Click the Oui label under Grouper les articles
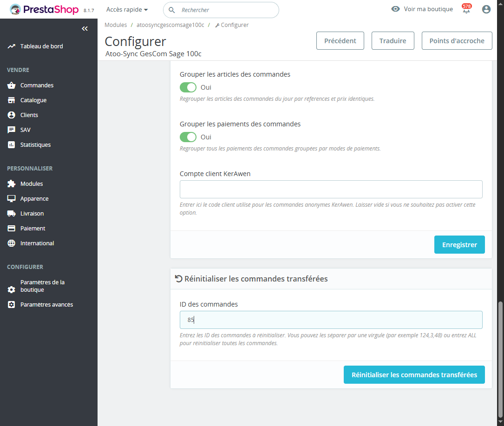 tap(206, 87)
